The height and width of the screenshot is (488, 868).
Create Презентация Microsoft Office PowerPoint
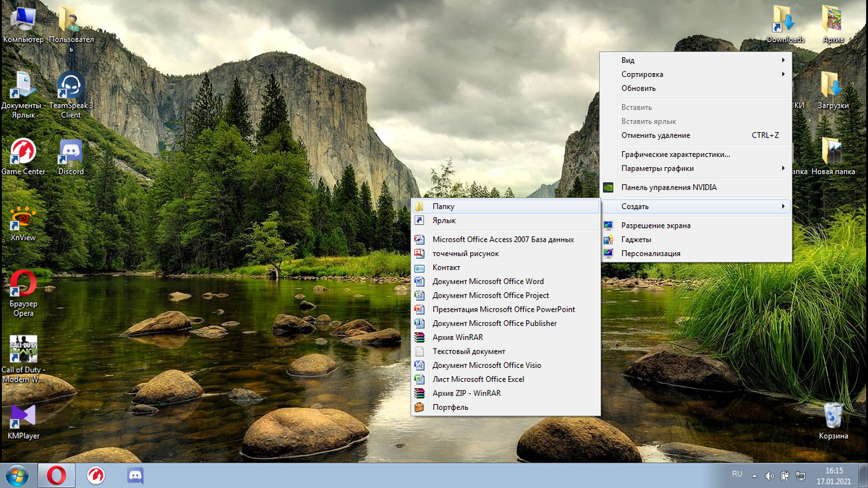pyautogui.click(x=506, y=309)
